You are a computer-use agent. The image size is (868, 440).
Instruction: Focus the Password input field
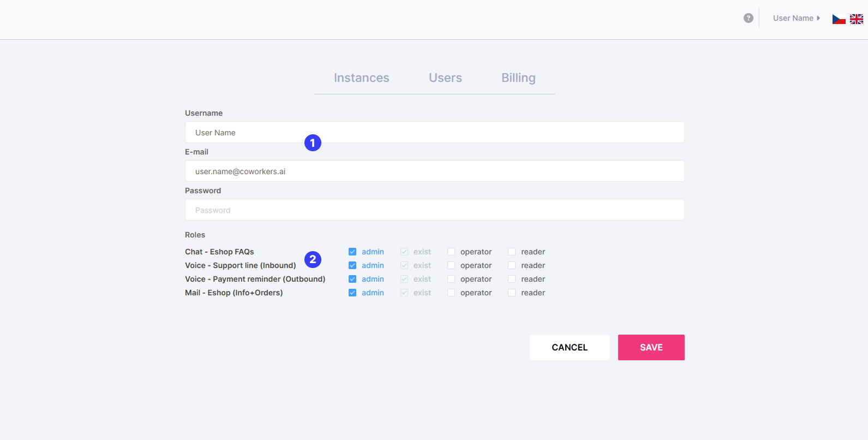point(434,210)
